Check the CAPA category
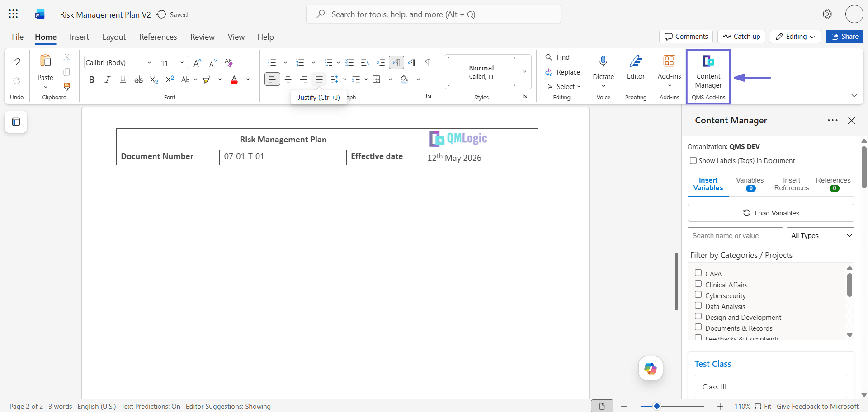This screenshot has height=412, width=868. (698, 273)
